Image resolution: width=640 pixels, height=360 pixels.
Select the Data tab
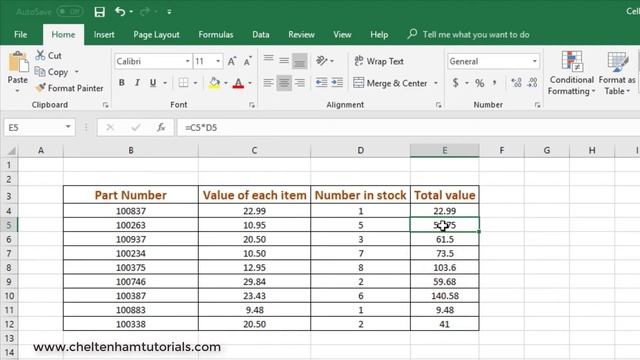(x=260, y=35)
